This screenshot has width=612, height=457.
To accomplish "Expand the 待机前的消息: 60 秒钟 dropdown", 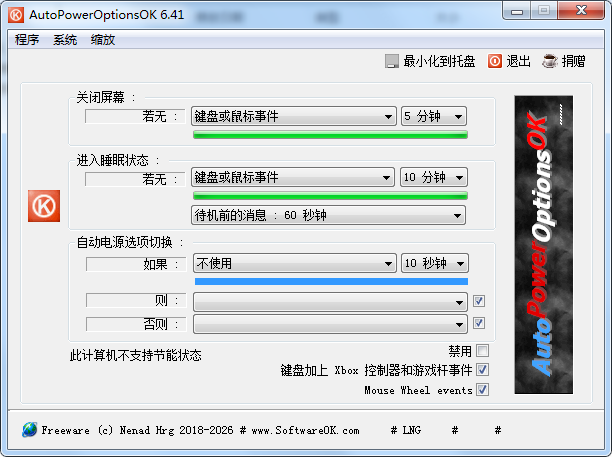I will point(328,215).
